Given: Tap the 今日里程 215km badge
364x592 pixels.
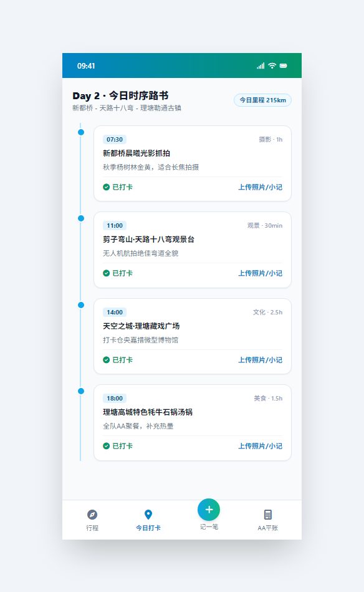Looking at the screenshot, I should tap(262, 100).
